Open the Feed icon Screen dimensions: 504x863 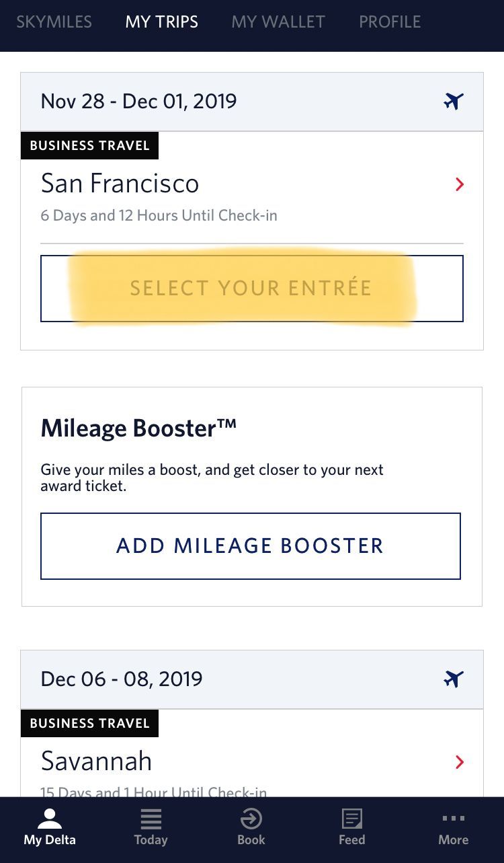(x=351, y=819)
